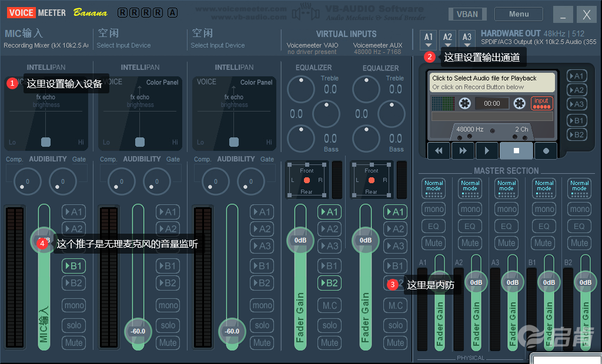Viewport: 602px width, 364px height.
Task: Stop the cassette deck playback
Action: tap(516, 151)
